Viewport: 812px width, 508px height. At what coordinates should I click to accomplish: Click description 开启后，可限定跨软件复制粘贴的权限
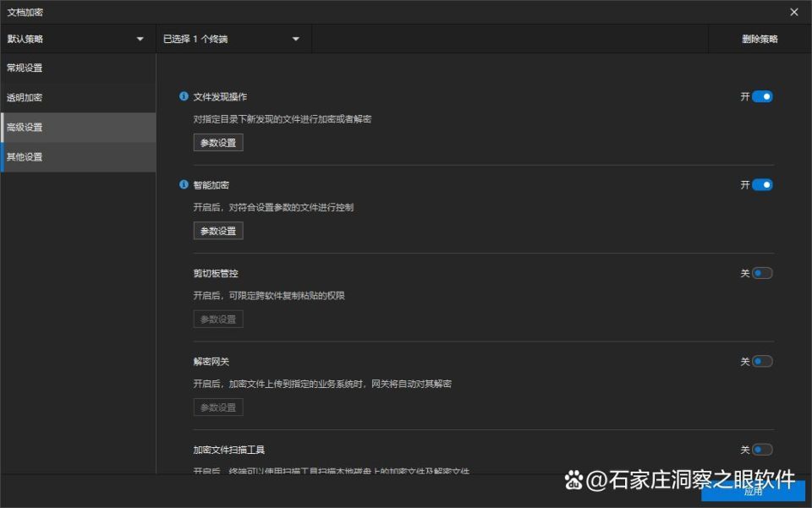[x=269, y=295]
